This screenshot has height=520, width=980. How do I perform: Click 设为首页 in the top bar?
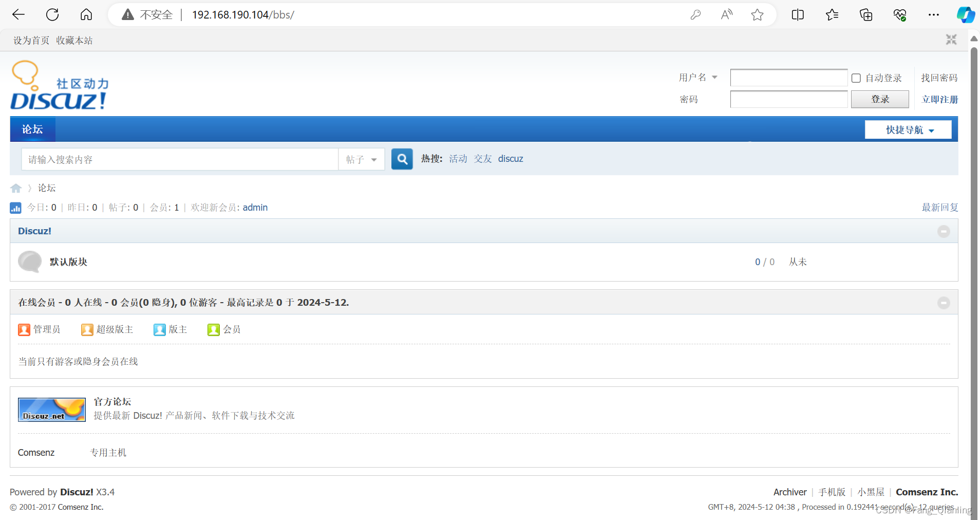coord(31,40)
